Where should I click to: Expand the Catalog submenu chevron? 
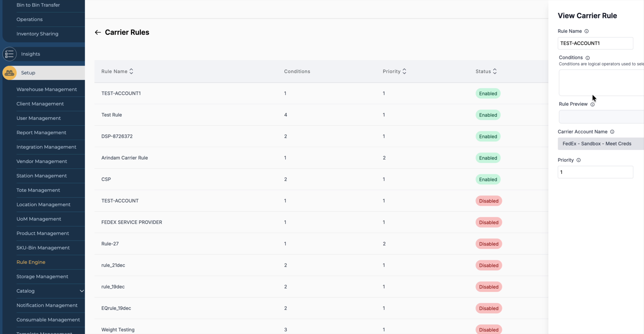[82, 291]
